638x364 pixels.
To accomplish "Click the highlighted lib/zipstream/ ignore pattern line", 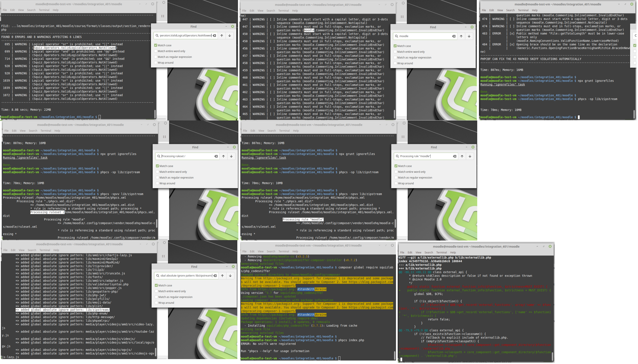I will pyautogui.click(x=63, y=310).
